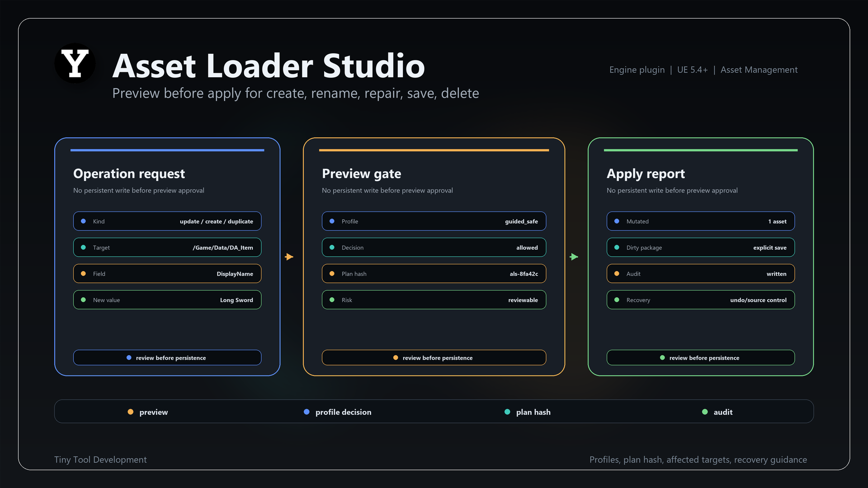The height and width of the screenshot is (488, 868).
Task: Click Apply report's review before persistence button
Action: coord(701,357)
